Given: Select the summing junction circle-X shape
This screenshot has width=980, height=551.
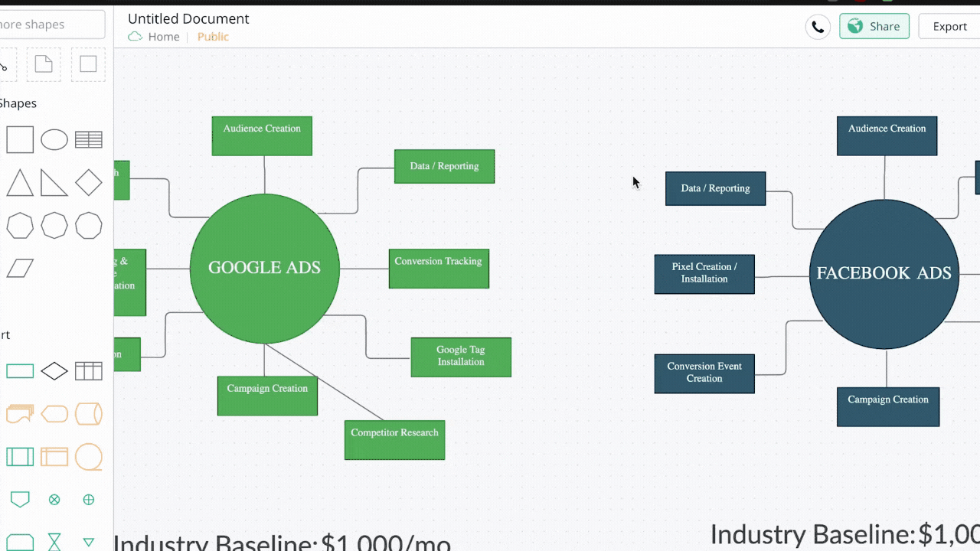Looking at the screenshot, I should coord(54,500).
